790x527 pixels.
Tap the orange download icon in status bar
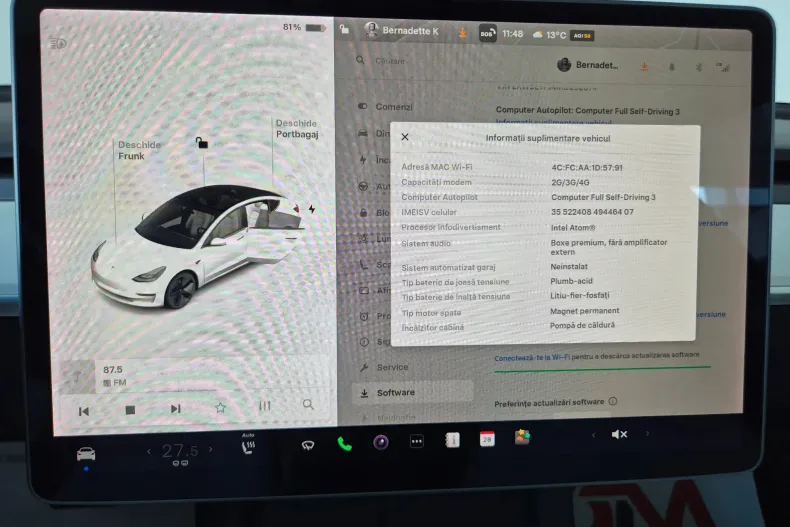click(x=462, y=33)
